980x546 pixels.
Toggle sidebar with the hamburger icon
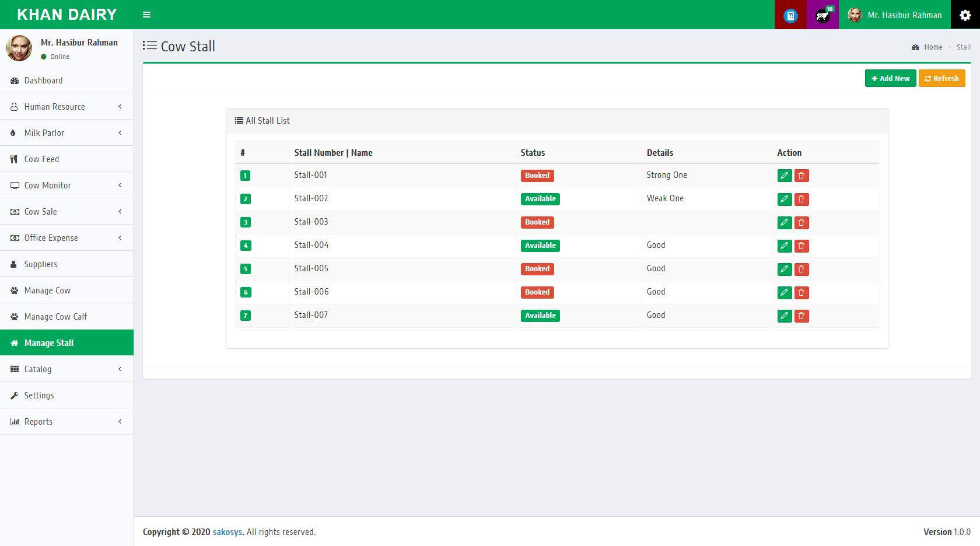tap(146, 15)
